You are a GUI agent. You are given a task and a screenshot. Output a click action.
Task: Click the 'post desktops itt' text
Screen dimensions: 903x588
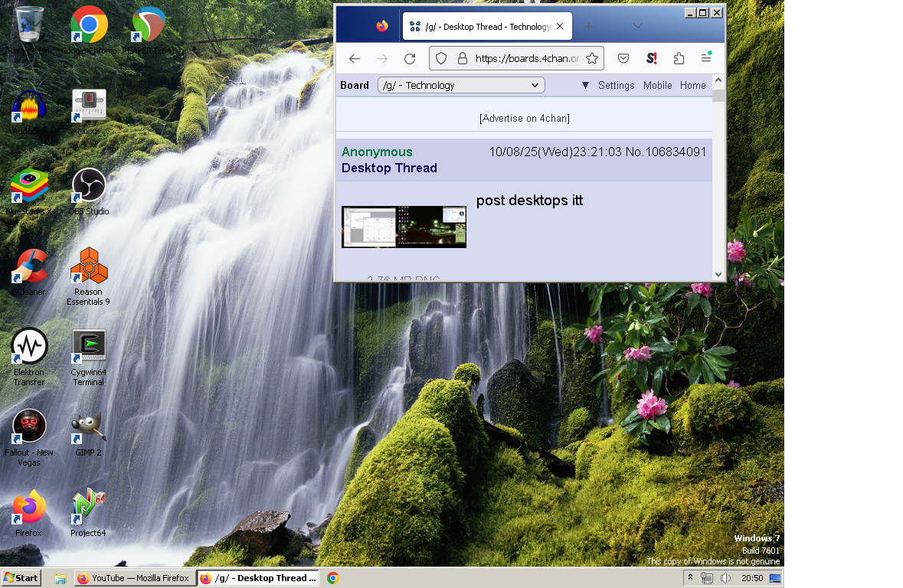[529, 201]
